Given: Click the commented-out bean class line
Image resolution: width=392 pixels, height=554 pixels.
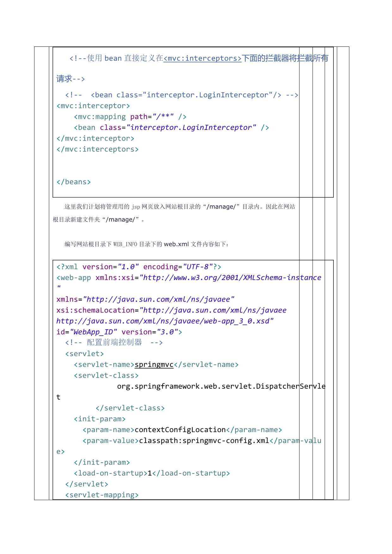Looking at the screenshot, I should 181,95.
